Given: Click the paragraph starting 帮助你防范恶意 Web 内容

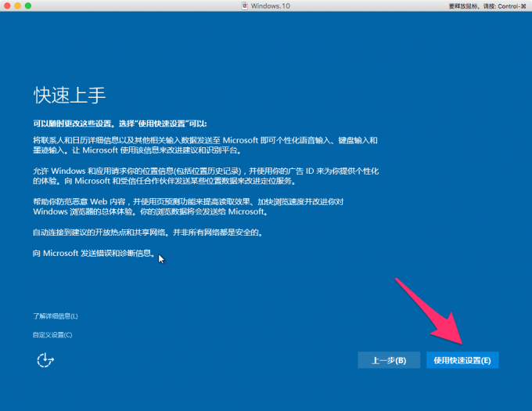Looking at the screenshot, I should [x=189, y=207].
